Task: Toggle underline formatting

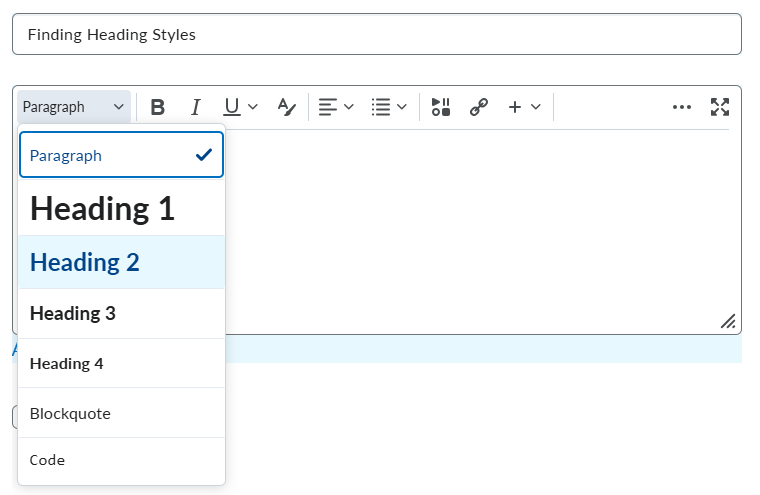Action: pos(232,107)
